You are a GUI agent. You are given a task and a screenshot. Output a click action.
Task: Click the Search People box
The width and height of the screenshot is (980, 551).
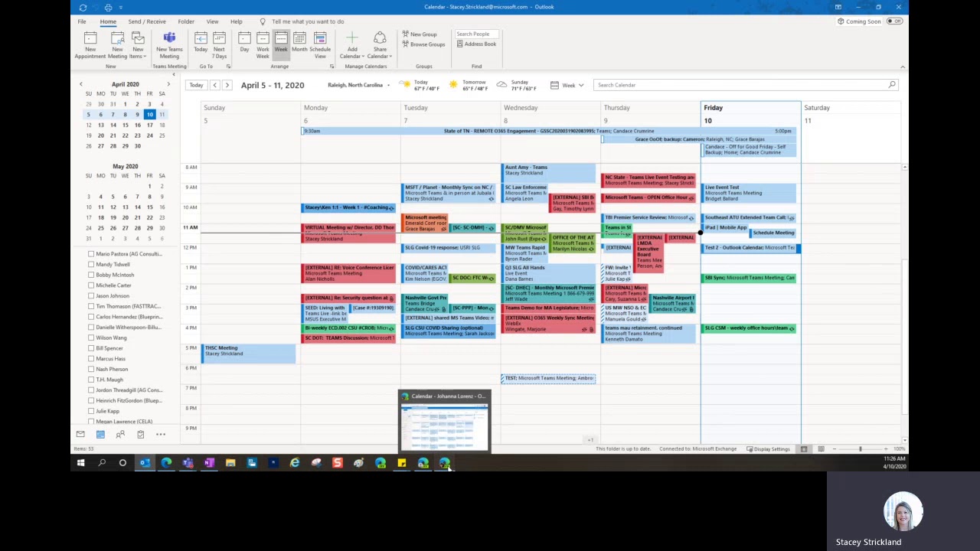point(476,34)
